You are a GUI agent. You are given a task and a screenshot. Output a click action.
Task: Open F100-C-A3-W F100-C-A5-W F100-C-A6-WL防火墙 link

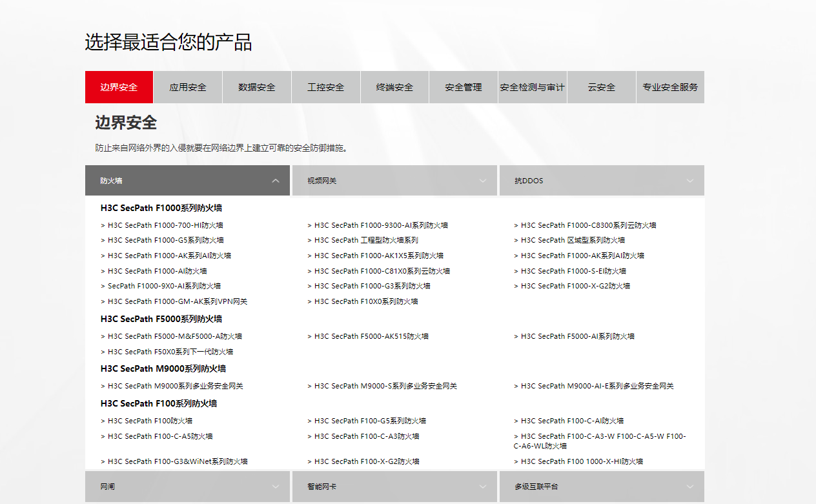pyautogui.click(x=600, y=441)
